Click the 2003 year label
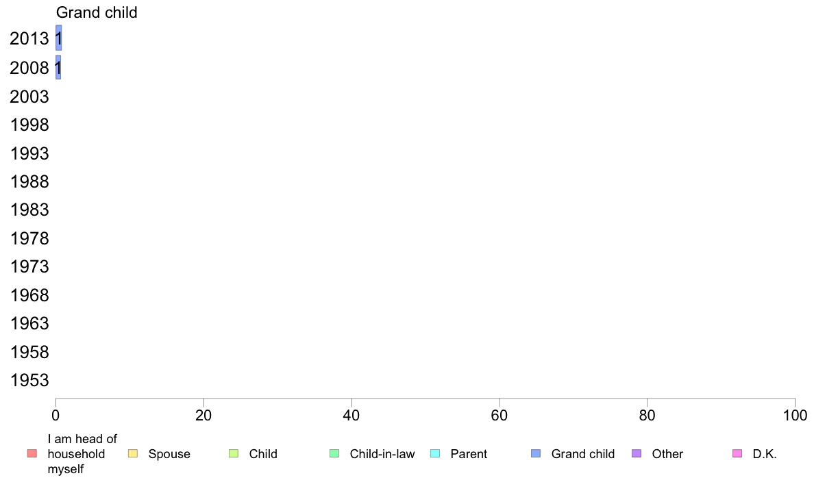 click(29, 97)
